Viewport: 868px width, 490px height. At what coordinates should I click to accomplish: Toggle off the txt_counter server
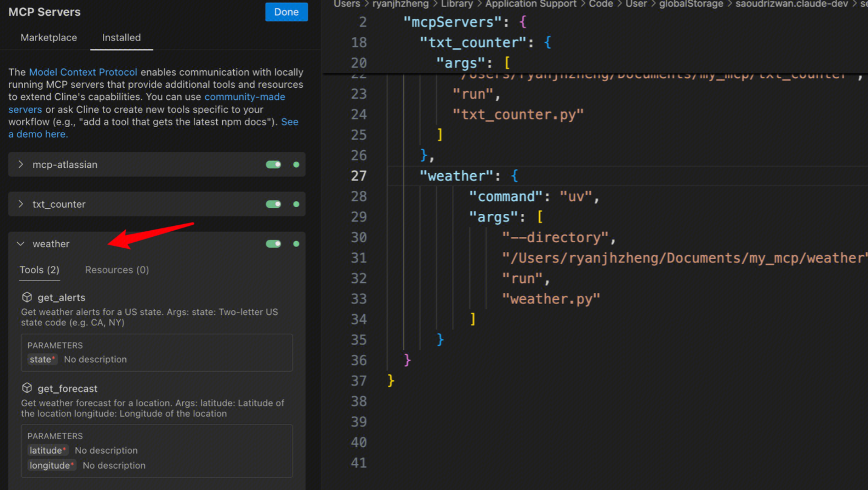tap(273, 204)
